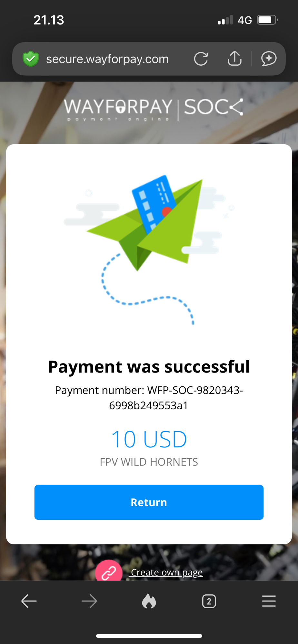Open the browser hamburger menu

click(x=269, y=601)
